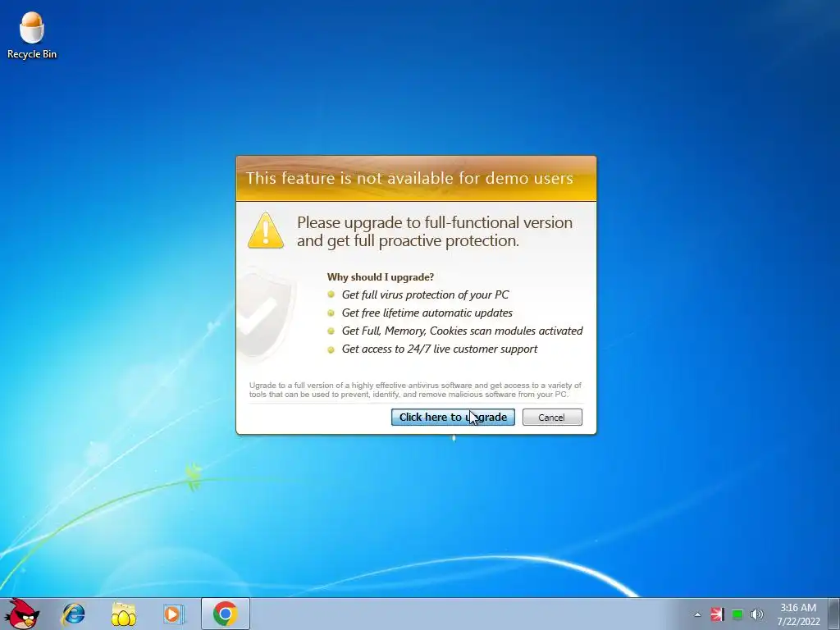The width and height of the screenshot is (840, 630).
Task: Click the Show desktop strip
Action: coord(834,614)
